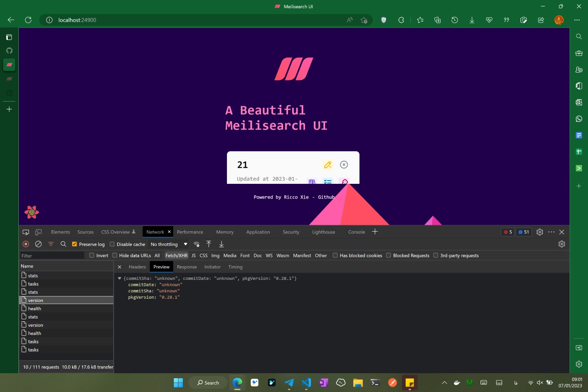Open the checklist tasks icon on the card
This screenshot has width=588, height=392.
328,182
